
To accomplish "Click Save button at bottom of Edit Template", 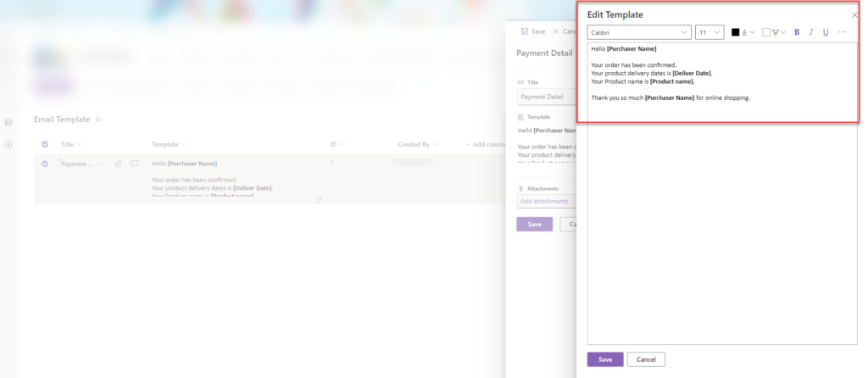I will [x=604, y=359].
